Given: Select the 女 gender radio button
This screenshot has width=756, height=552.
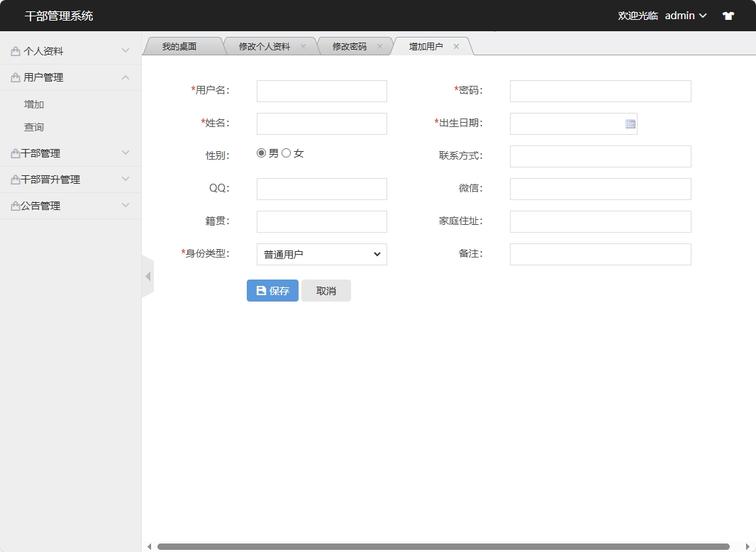Looking at the screenshot, I should point(286,152).
